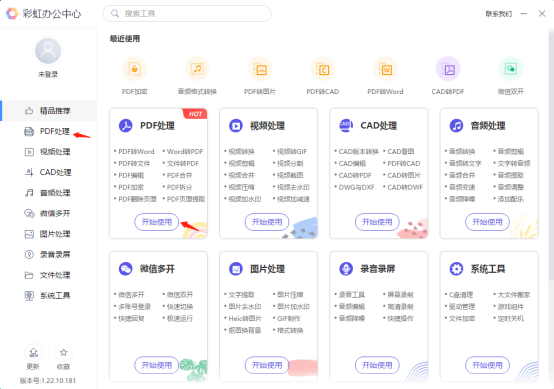Open CAD处理 in the sidebar
This screenshot has height=389, width=554.
(48, 172)
